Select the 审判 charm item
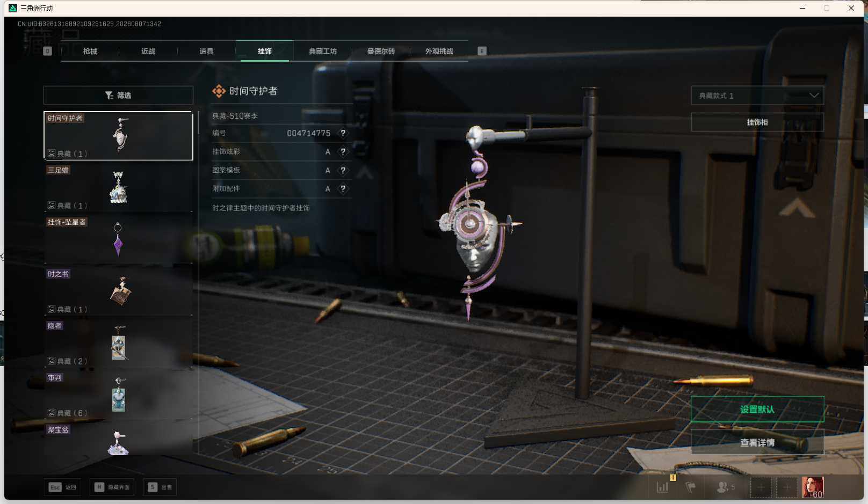Screen dimensions: 868x504 pyautogui.click(x=118, y=395)
